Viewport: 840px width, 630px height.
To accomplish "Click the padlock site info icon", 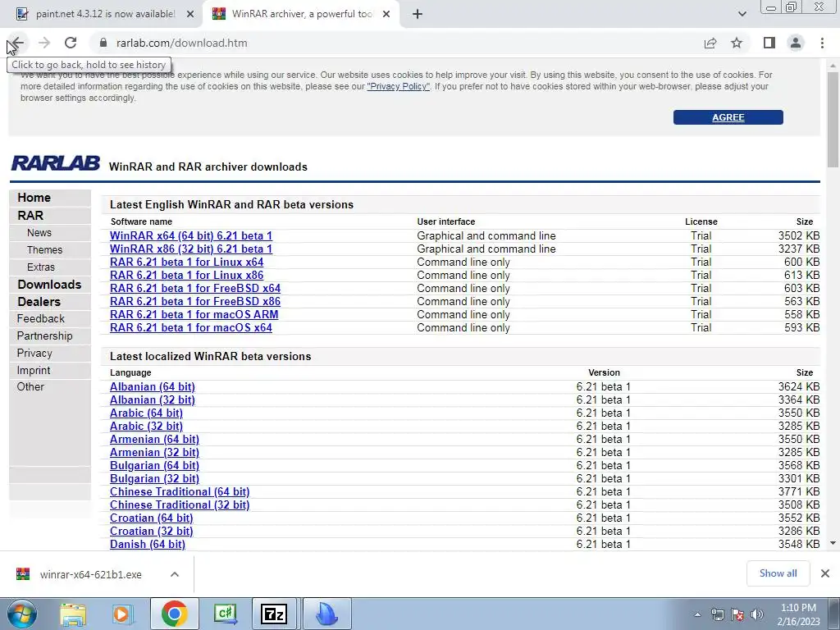I will 104,43.
